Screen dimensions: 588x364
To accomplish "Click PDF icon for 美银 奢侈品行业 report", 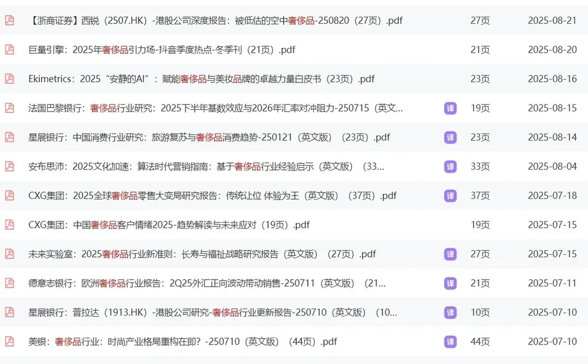I will coord(9,342).
